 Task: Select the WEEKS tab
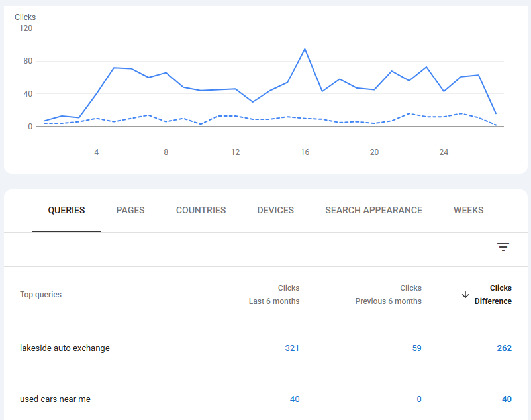coord(468,211)
